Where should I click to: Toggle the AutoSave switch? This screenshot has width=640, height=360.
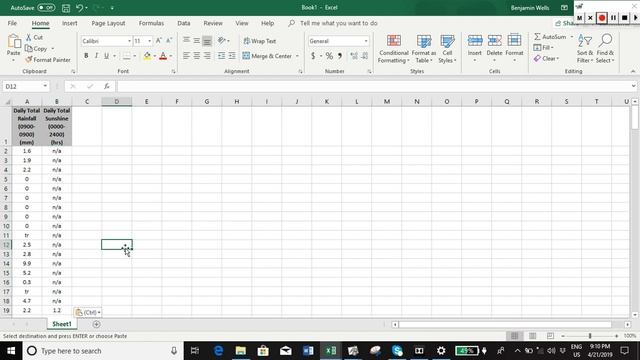(46, 7)
